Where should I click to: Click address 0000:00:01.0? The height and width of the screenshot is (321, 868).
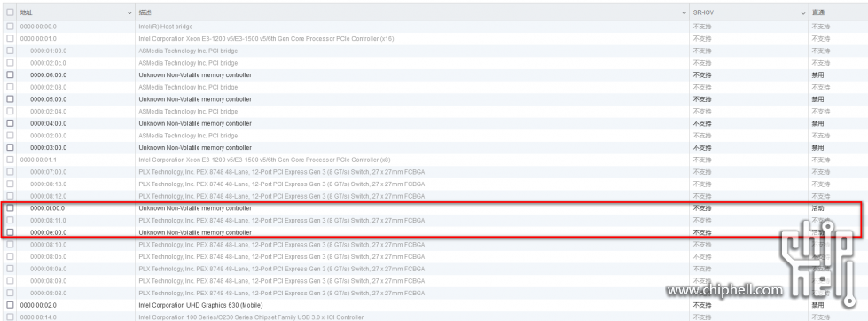(x=38, y=39)
